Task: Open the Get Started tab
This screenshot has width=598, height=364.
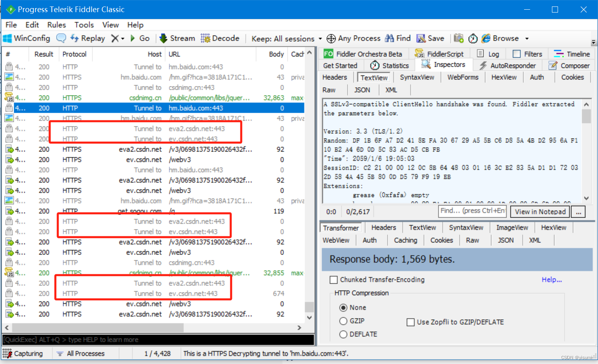Action: 340,65
